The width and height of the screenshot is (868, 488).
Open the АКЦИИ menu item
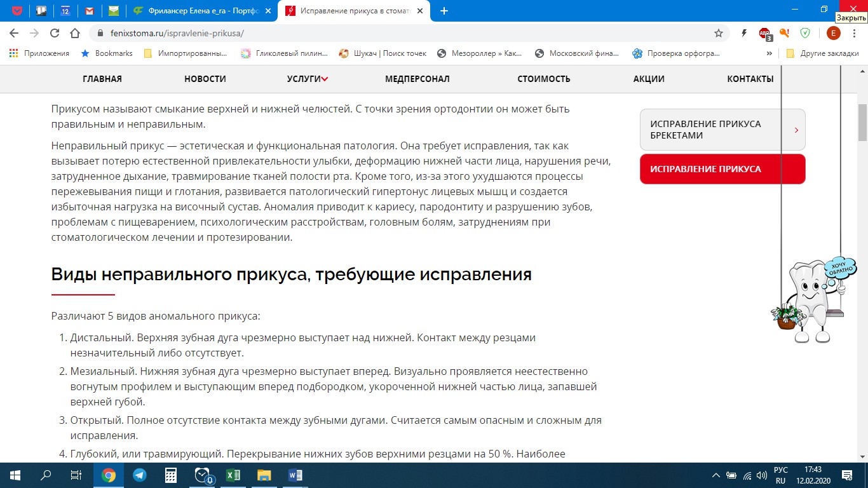point(649,79)
